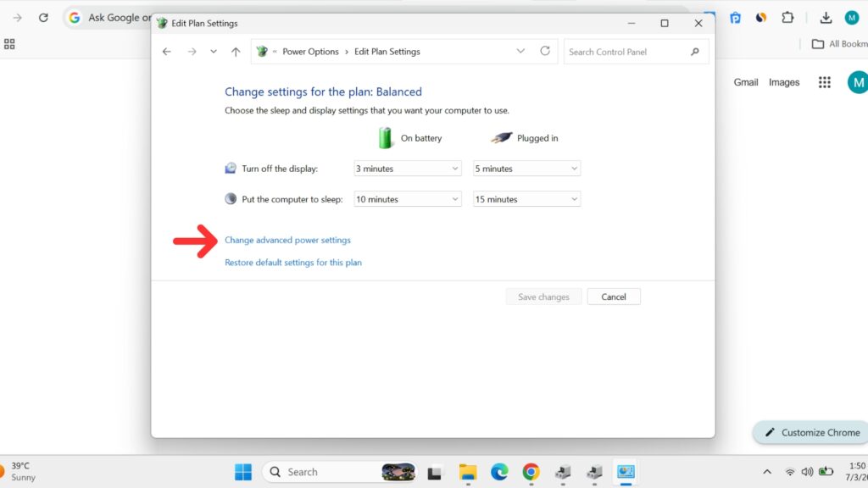Open Change advanced power settings link
Image resolution: width=868 pixels, height=488 pixels.
point(287,240)
